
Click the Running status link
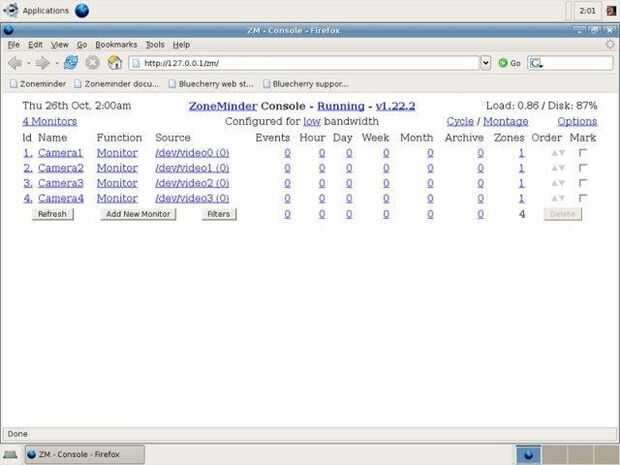pyautogui.click(x=341, y=106)
